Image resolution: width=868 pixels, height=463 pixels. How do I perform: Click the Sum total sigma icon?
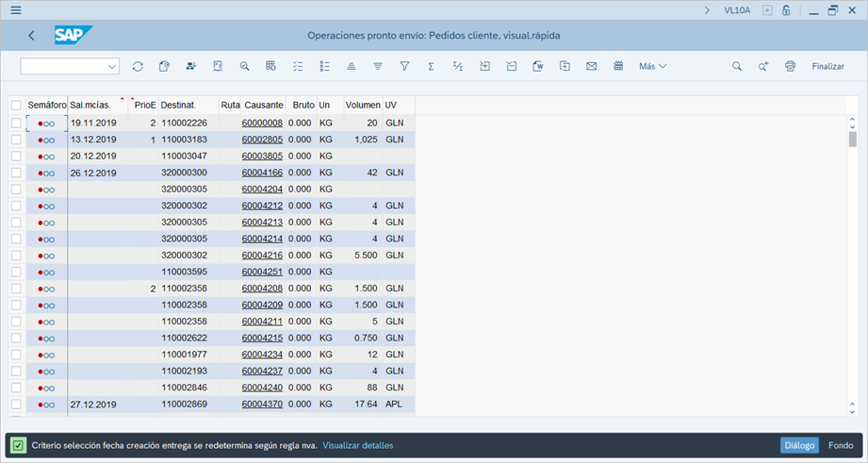point(431,67)
